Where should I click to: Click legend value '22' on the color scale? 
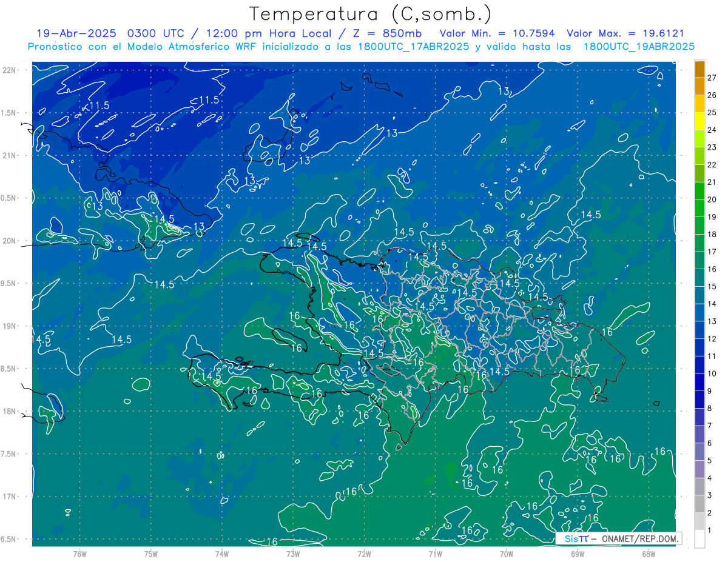tap(712, 165)
